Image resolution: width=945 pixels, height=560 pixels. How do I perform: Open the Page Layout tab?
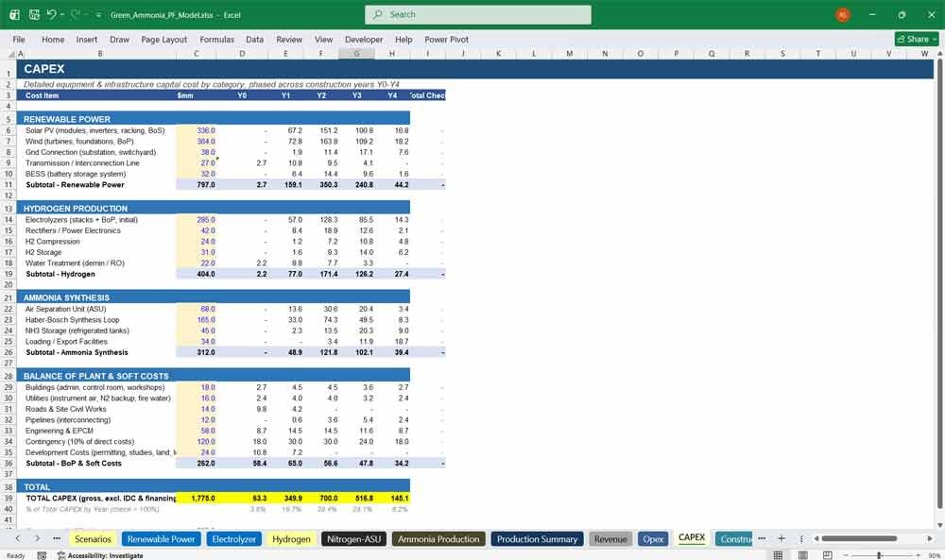[x=163, y=39]
